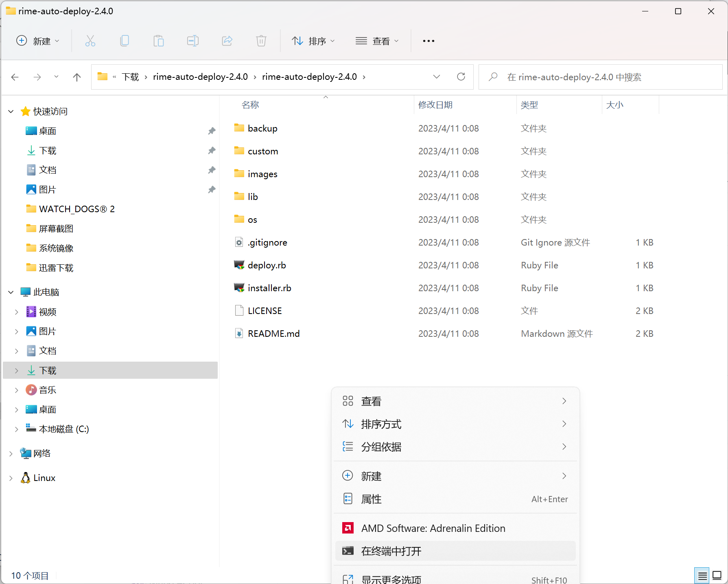Refresh the current folder view
728x584 pixels.
(x=461, y=77)
